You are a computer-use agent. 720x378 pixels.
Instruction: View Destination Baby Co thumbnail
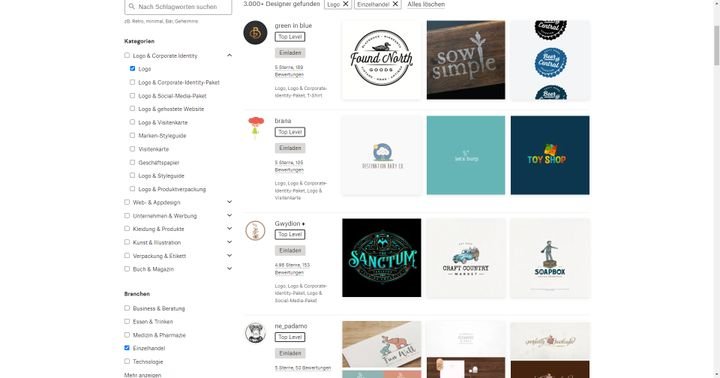(382, 155)
